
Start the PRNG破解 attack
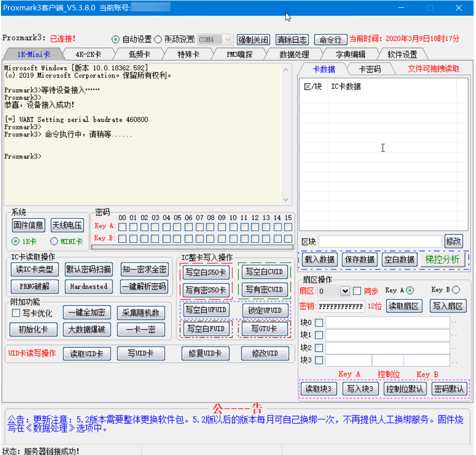click(x=34, y=287)
